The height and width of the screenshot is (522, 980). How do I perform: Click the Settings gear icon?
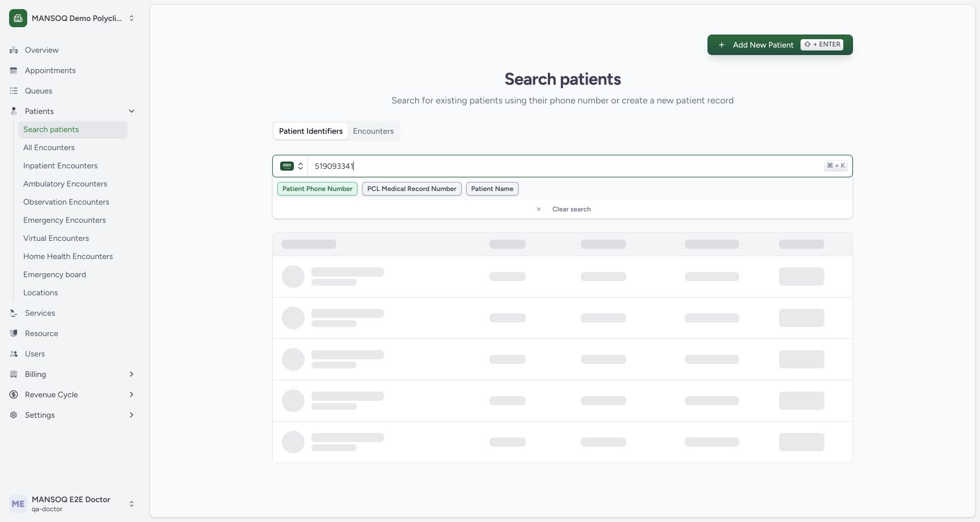pos(14,415)
